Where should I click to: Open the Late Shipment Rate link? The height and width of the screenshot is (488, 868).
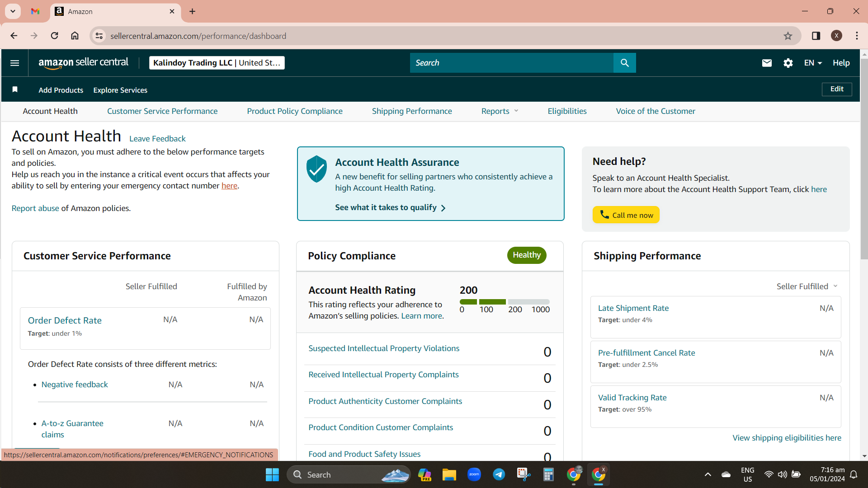pos(633,308)
